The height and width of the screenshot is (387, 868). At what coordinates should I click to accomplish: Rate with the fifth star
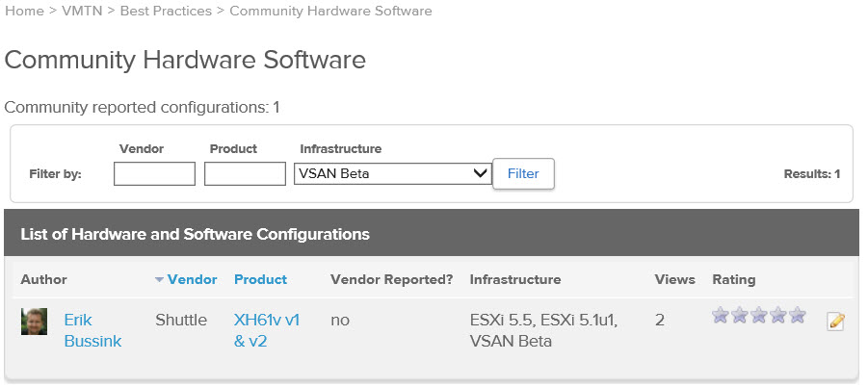point(797,315)
